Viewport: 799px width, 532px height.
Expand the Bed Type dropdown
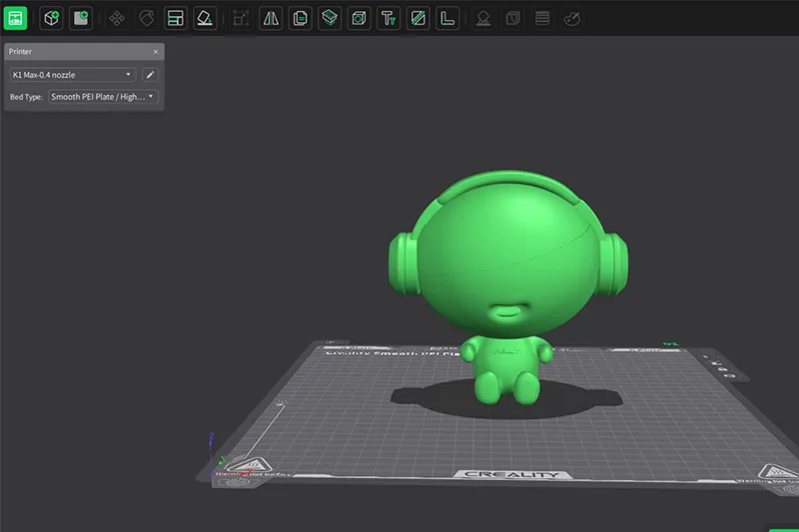(103, 97)
